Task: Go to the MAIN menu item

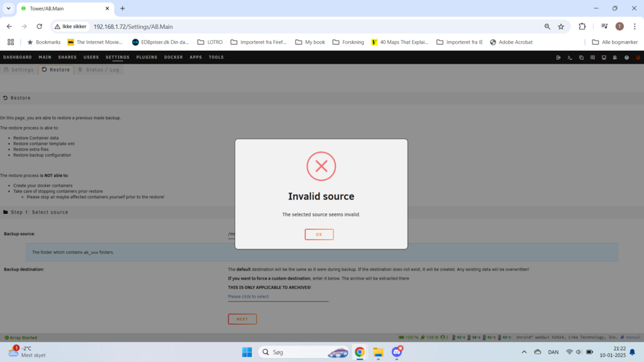Action: coord(45,57)
